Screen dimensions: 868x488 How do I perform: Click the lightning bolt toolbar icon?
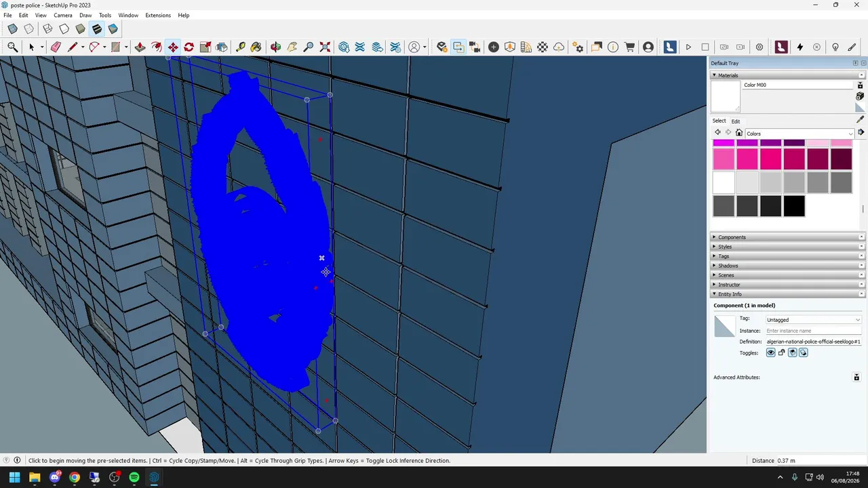pyautogui.click(x=800, y=47)
